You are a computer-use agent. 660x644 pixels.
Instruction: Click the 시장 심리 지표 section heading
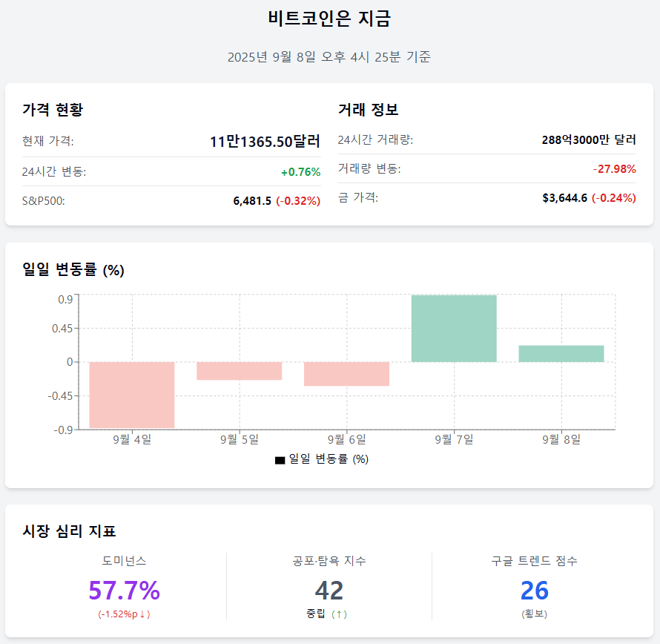click(69, 531)
